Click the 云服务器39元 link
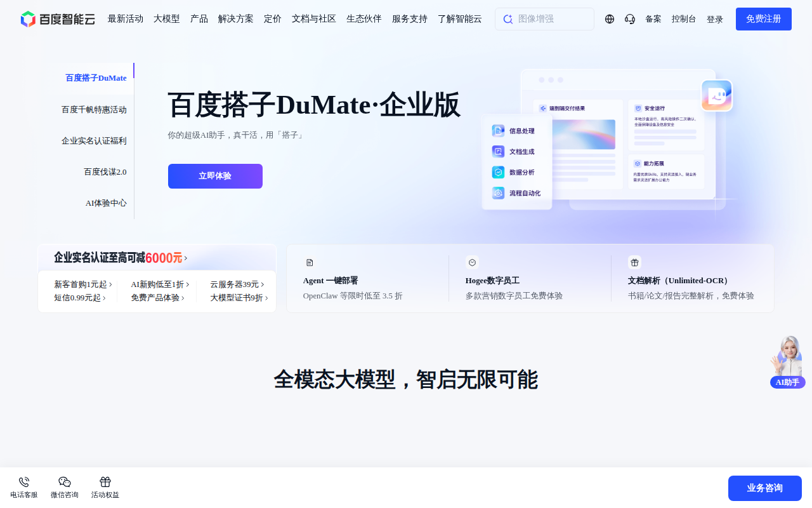The width and height of the screenshot is (812, 508). pyautogui.click(x=237, y=284)
